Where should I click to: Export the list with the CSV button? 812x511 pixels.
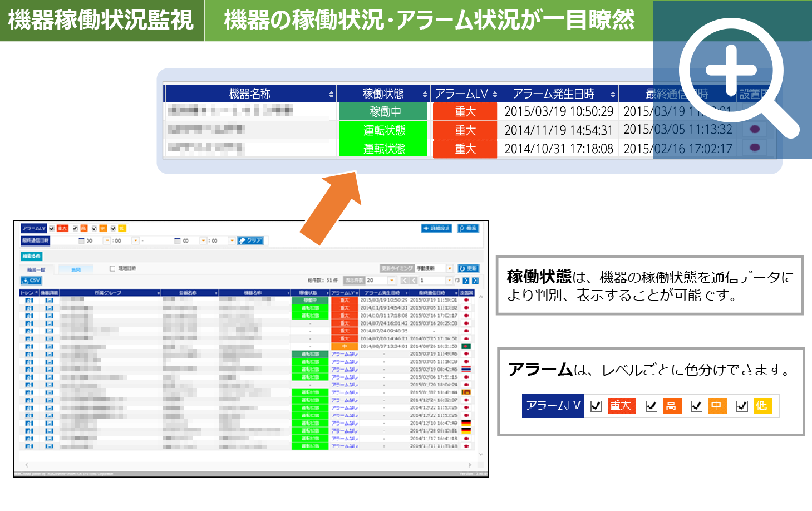32,281
